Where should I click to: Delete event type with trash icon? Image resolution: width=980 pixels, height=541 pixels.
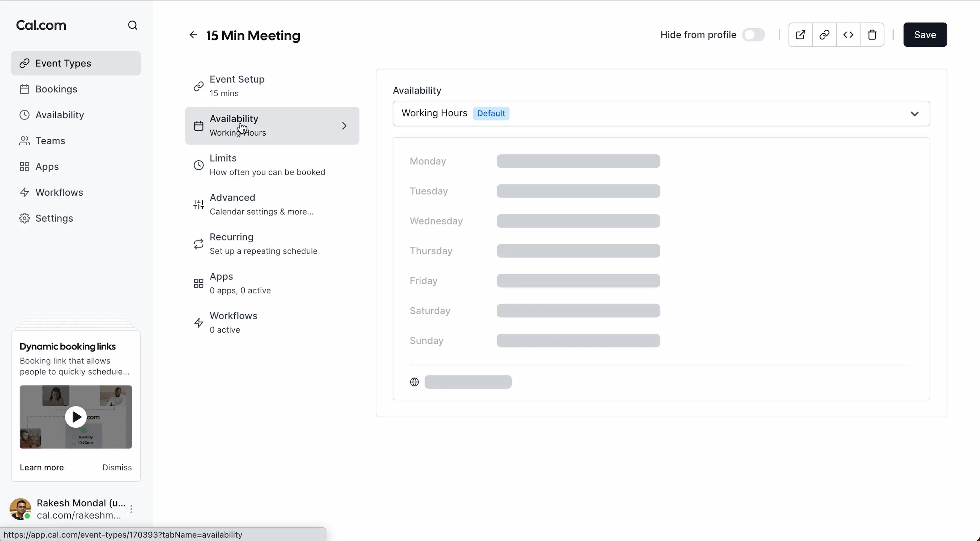[x=872, y=35]
